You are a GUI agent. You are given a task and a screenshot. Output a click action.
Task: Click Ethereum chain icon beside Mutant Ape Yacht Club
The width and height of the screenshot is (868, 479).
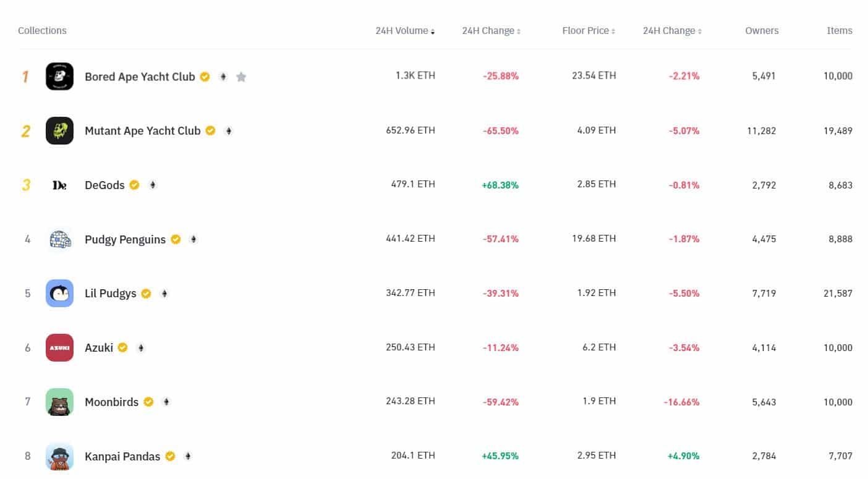pyautogui.click(x=228, y=131)
